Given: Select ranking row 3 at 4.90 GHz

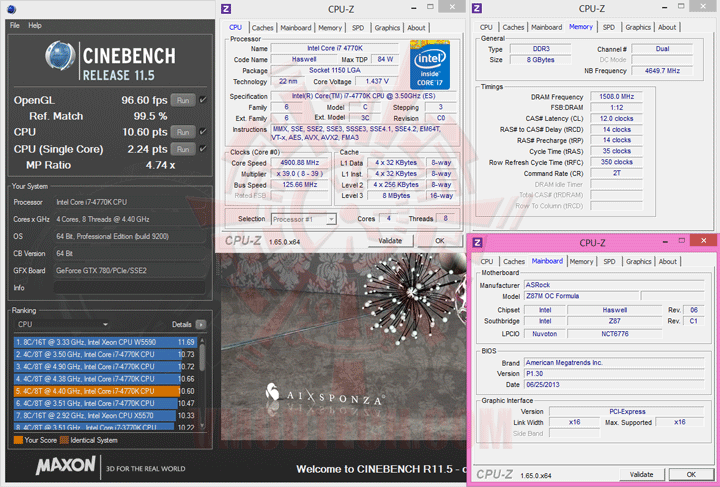Looking at the screenshot, I should (x=106, y=367).
